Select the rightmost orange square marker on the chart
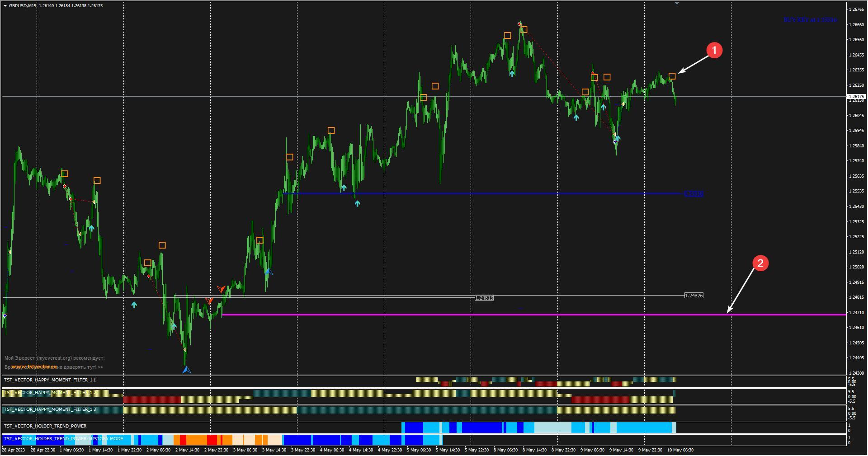The width and height of the screenshot is (868, 456). click(672, 76)
